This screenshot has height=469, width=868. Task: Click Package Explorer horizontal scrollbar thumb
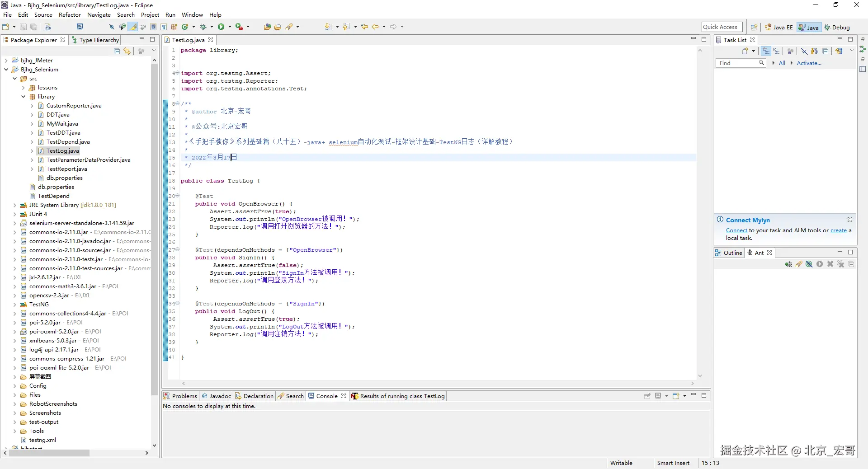(x=49, y=453)
